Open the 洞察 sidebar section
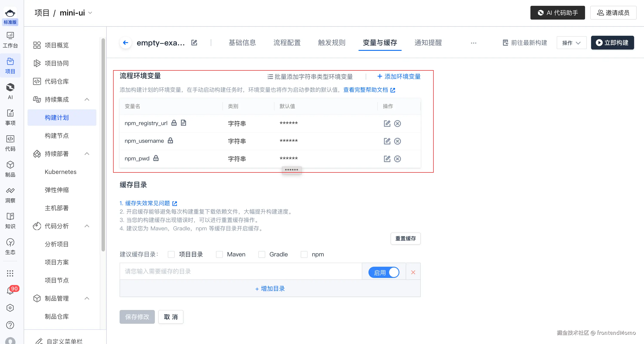 (x=10, y=195)
